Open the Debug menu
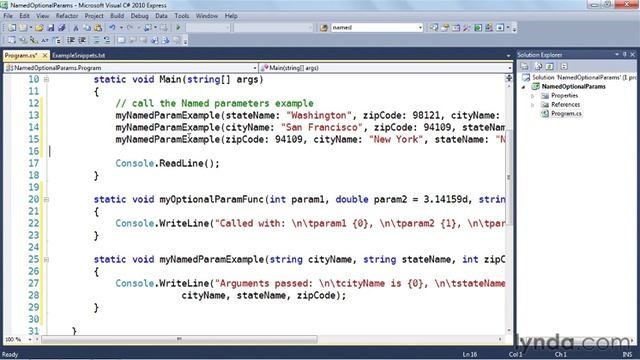 140,16
